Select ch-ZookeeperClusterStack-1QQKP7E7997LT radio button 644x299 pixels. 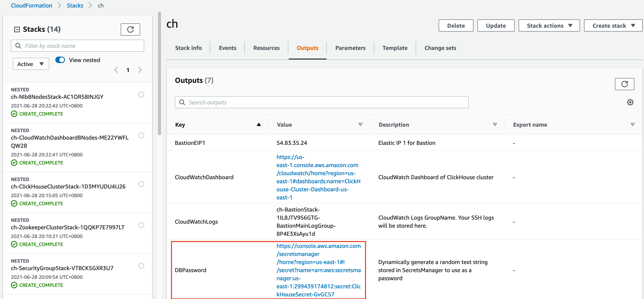point(141,225)
